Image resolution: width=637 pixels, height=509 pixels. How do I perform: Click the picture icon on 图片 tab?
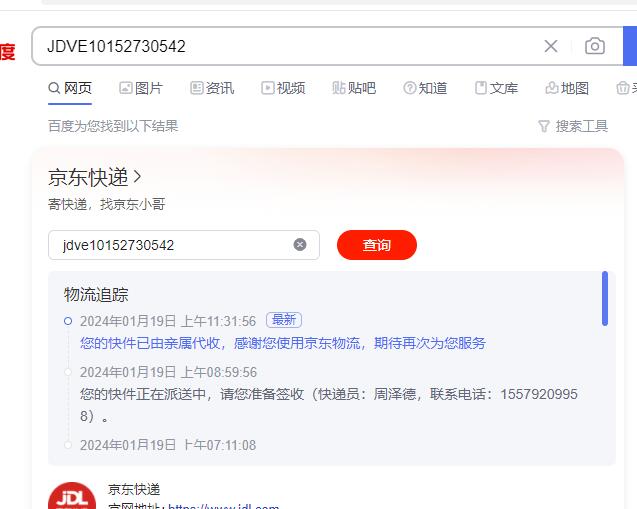pos(126,88)
